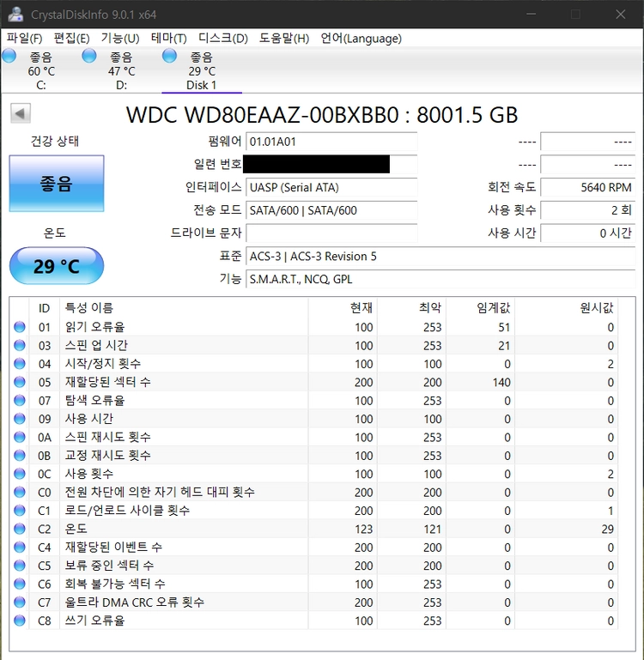Click status orb of attribute 05 재할당된 섹터 수
The height and width of the screenshot is (660, 644).
click(20, 382)
